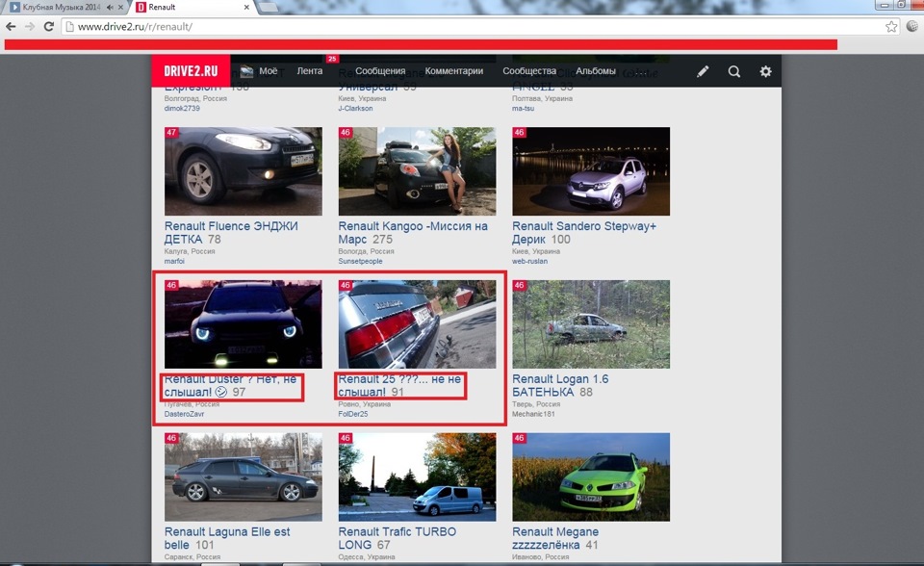Open Renault Sandero Stepway+ Дерик link

[x=583, y=232]
